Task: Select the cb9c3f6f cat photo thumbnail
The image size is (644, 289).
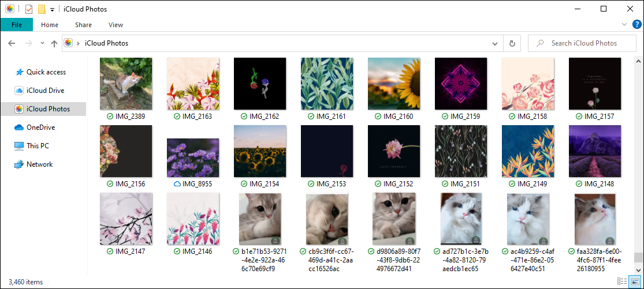Action: pos(327,219)
